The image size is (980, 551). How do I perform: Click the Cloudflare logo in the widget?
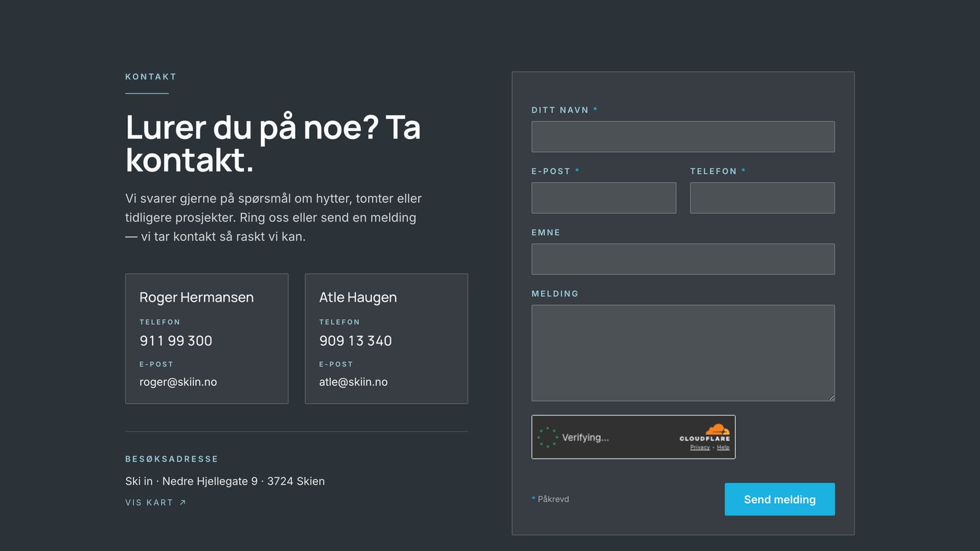pyautogui.click(x=705, y=432)
